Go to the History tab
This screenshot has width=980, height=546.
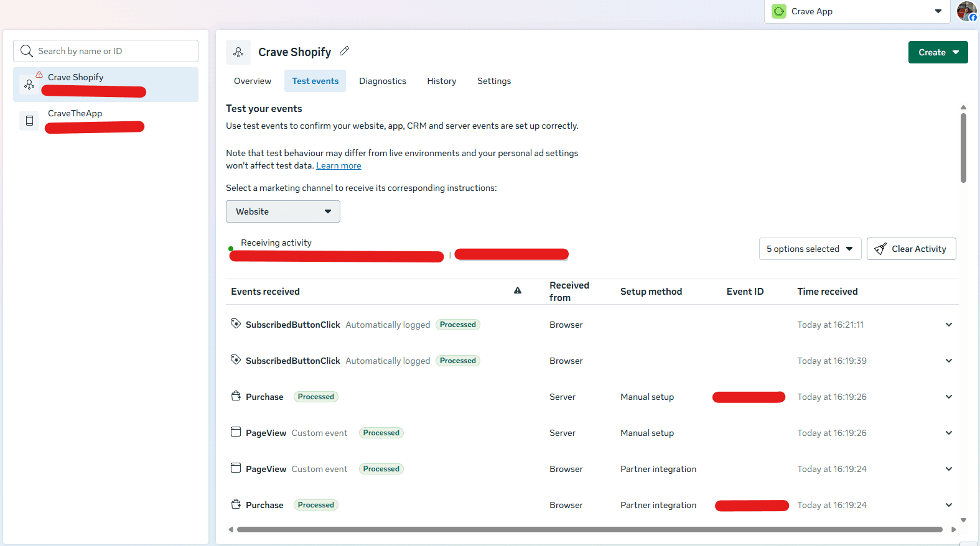[442, 81]
